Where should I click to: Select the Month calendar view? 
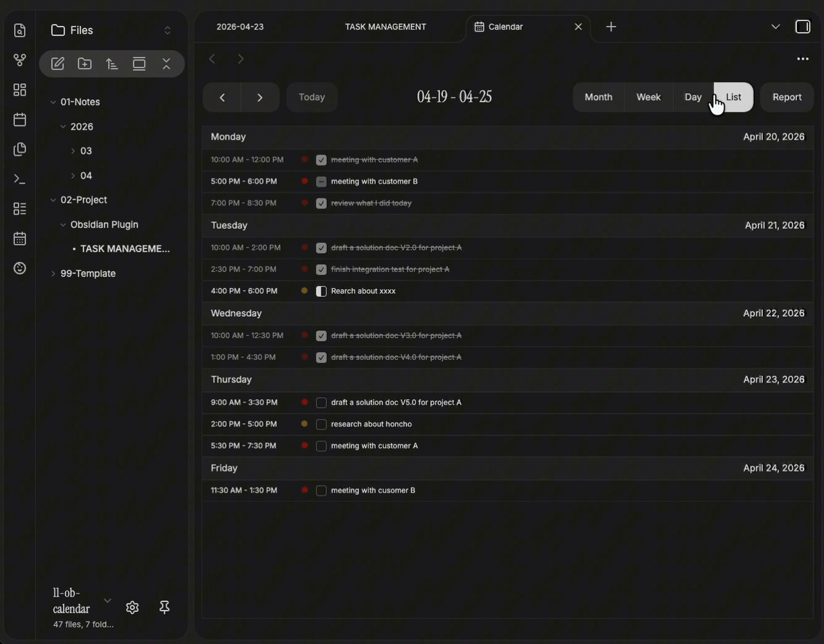(599, 97)
